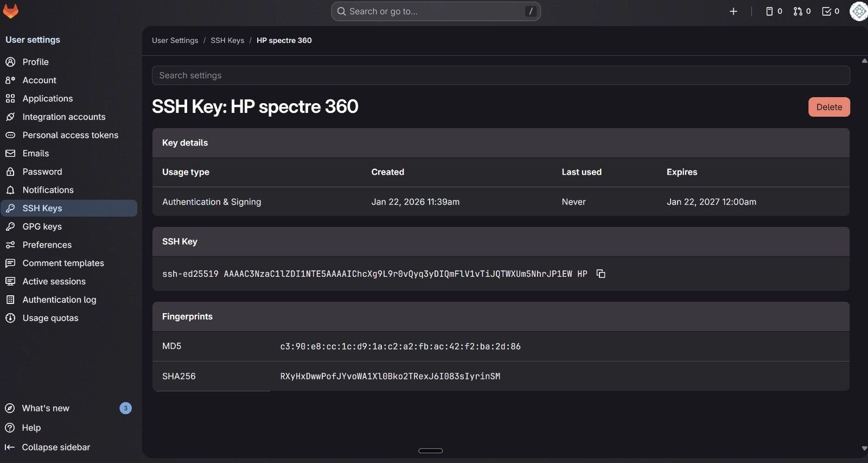Click the Usage quotas icon

10,318
